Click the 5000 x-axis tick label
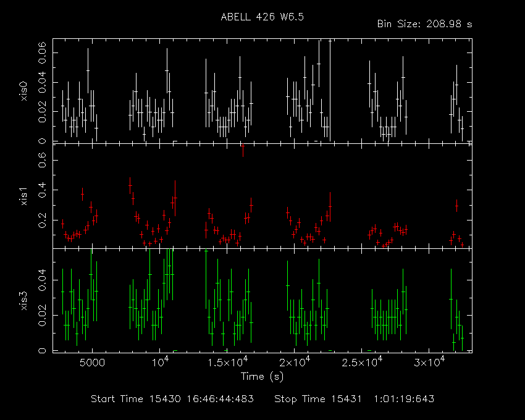 click(92, 363)
